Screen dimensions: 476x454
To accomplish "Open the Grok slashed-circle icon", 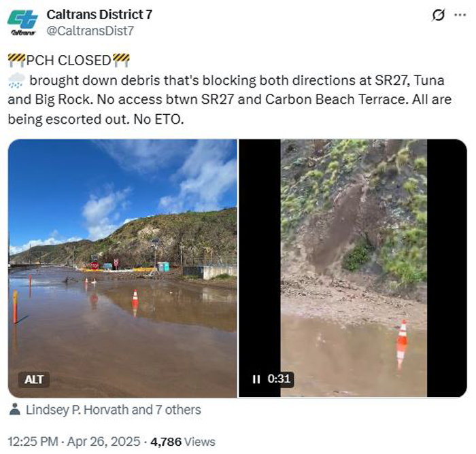I will click(x=439, y=16).
